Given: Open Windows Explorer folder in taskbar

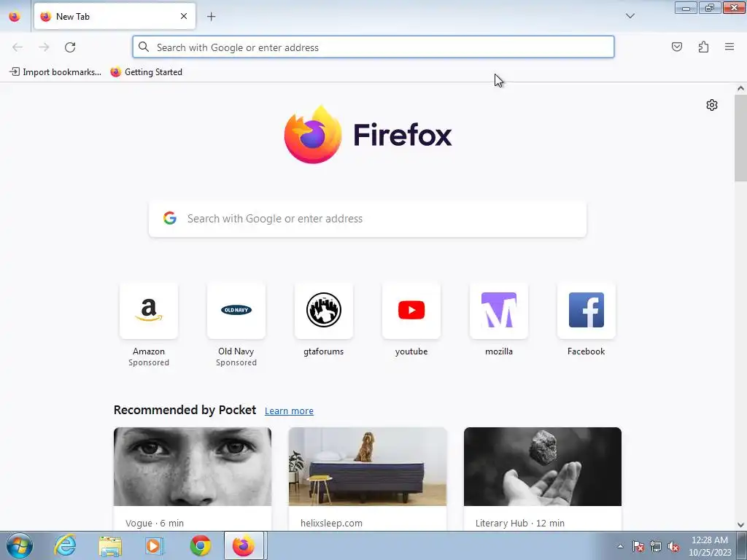Looking at the screenshot, I should click(110, 545).
